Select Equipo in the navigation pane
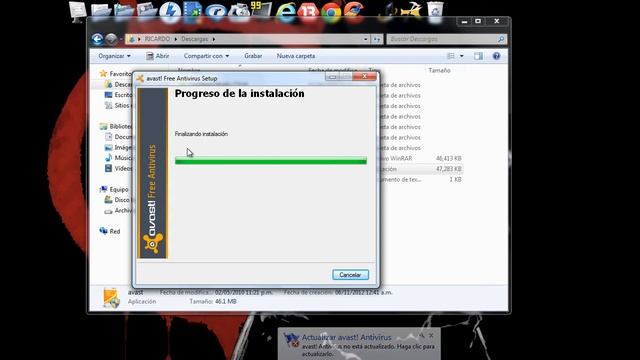640x360 pixels. click(x=114, y=189)
